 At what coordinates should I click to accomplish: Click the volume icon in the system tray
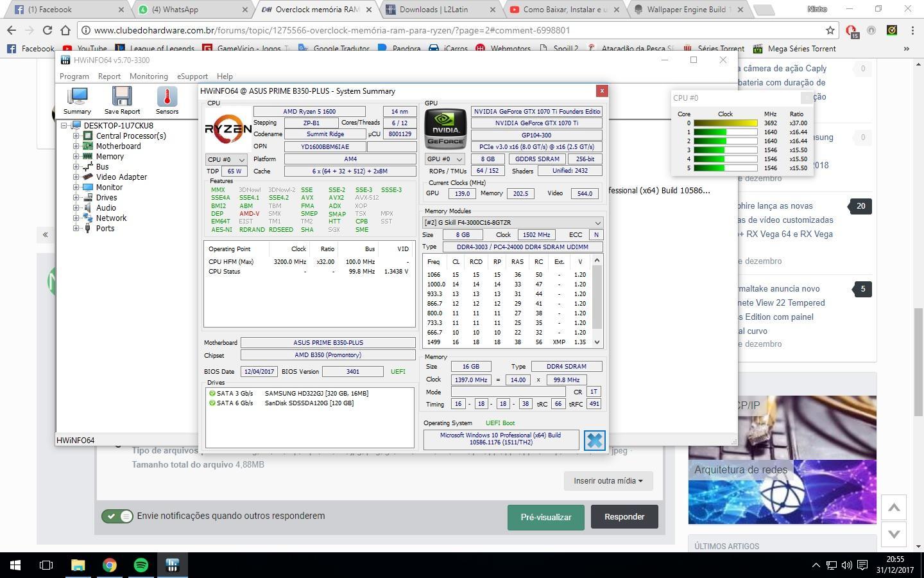point(846,565)
